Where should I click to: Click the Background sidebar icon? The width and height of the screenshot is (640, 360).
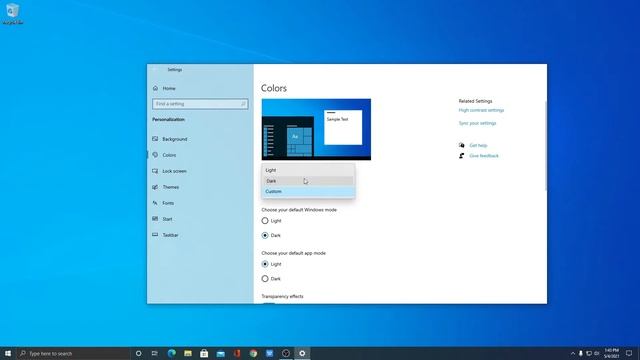point(155,139)
